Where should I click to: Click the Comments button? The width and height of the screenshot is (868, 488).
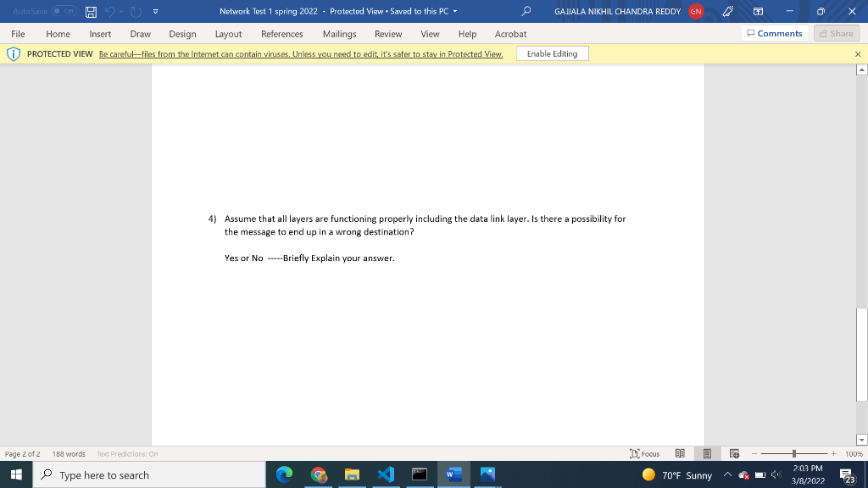pyautogui.click(x=775, y=33)
